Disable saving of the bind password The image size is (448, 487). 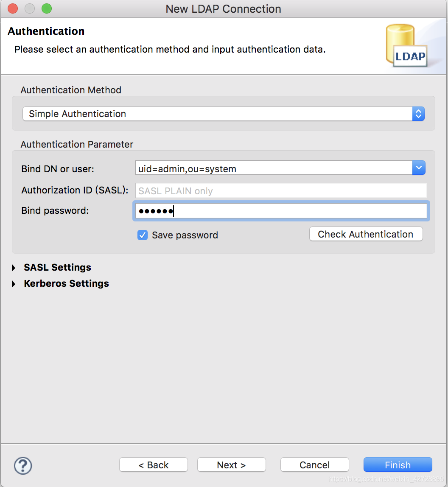coord(142,235)
